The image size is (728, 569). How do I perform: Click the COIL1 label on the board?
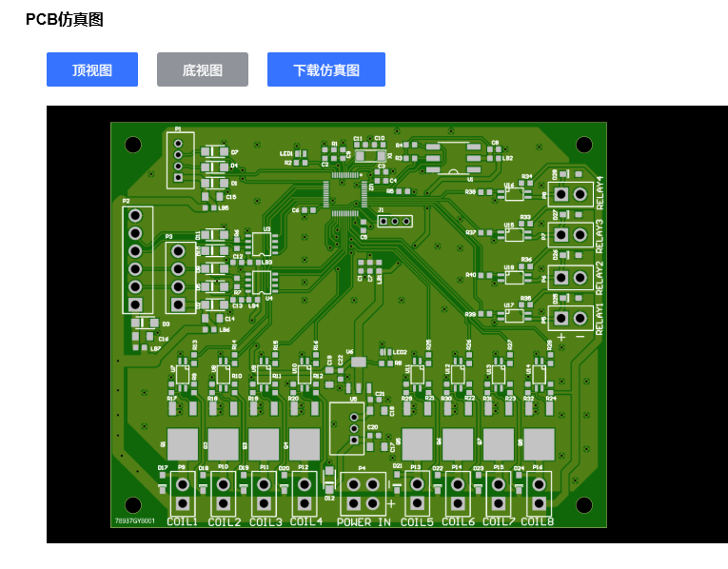click(182, 522)
